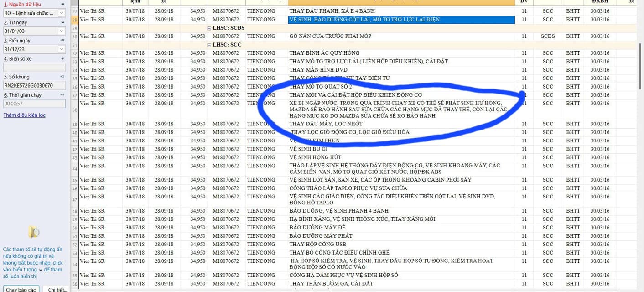
Task: Select the cell 'BẢO DƯỠNG, VỆ SINH PHANH 4 BÁNH'
Action: point(401,211)
